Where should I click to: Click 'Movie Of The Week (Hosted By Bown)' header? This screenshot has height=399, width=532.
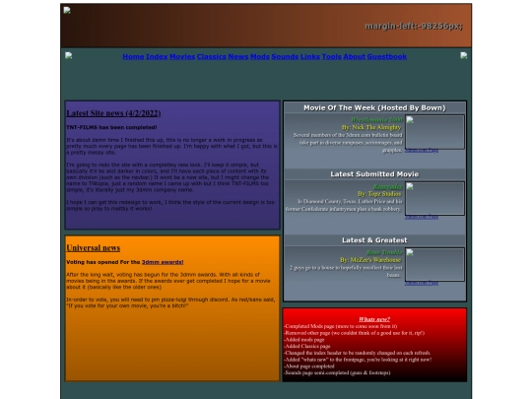tap(374, 108)
